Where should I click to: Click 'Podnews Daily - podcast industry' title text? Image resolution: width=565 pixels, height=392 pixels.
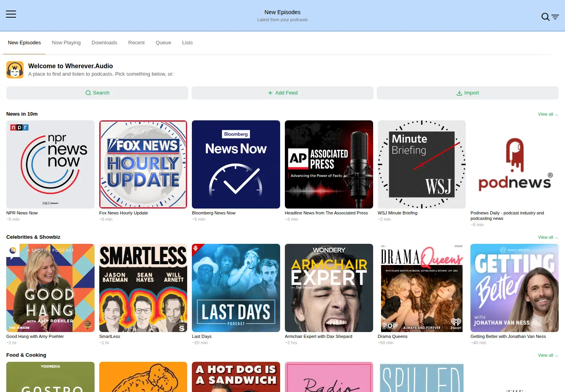point(507,216)
